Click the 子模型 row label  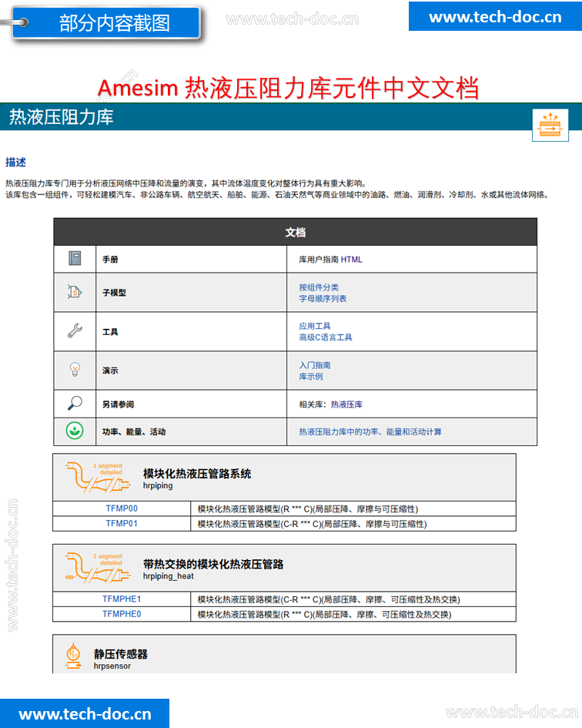click(114, 293)
